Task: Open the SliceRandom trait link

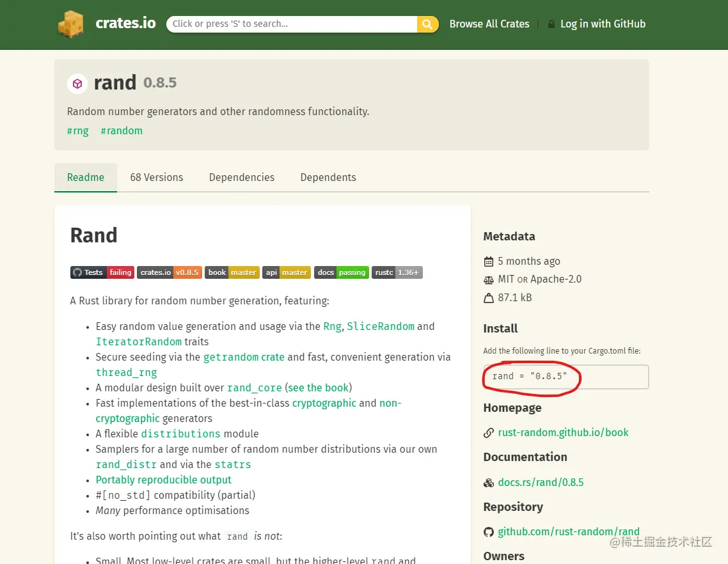Action: pyautogui.click(x=381, y=326)
